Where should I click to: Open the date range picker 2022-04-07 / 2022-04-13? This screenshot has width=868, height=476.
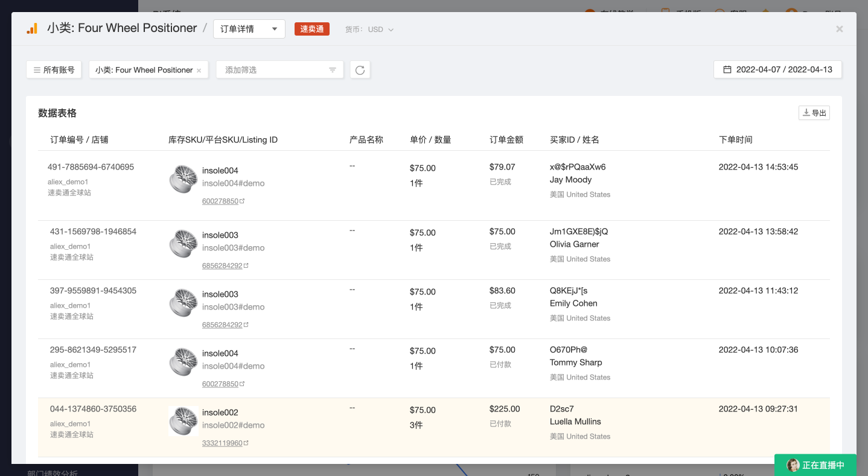coord(777,69)
